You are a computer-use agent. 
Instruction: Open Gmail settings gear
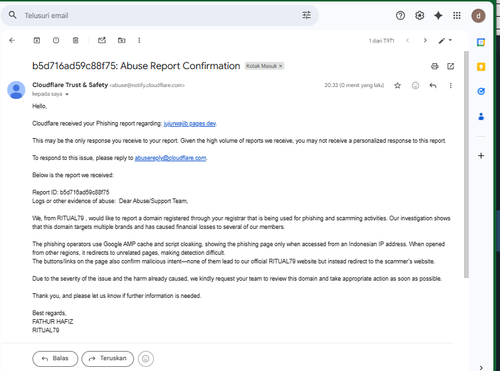click(x=420, y=15)
